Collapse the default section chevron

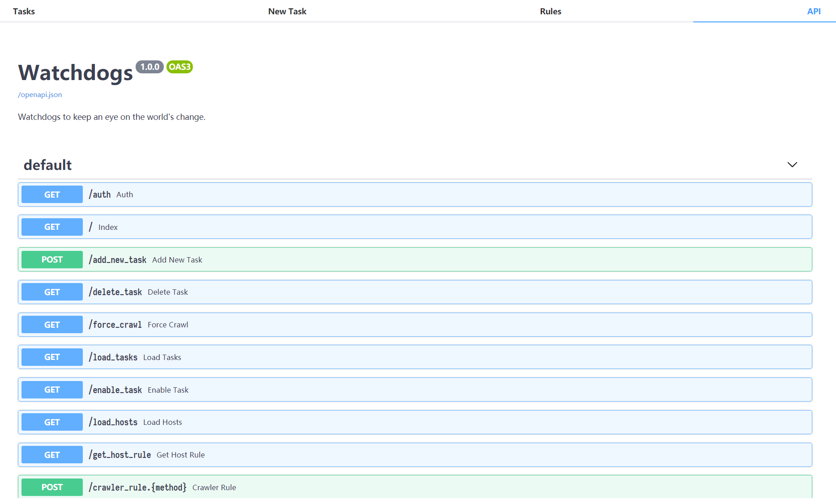[792, 165]
